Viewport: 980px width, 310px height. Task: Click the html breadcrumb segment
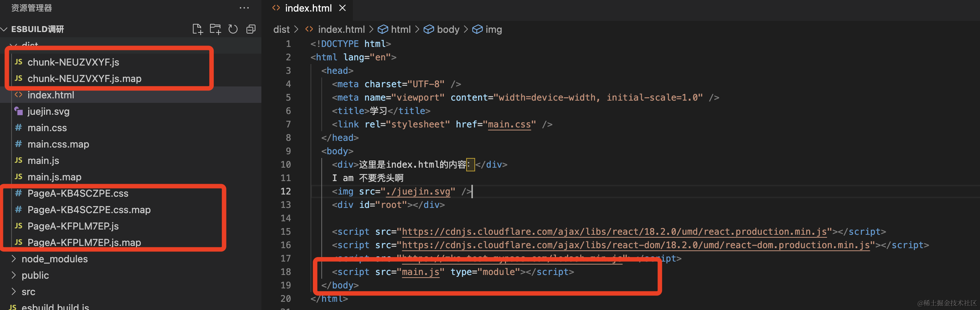401,29
